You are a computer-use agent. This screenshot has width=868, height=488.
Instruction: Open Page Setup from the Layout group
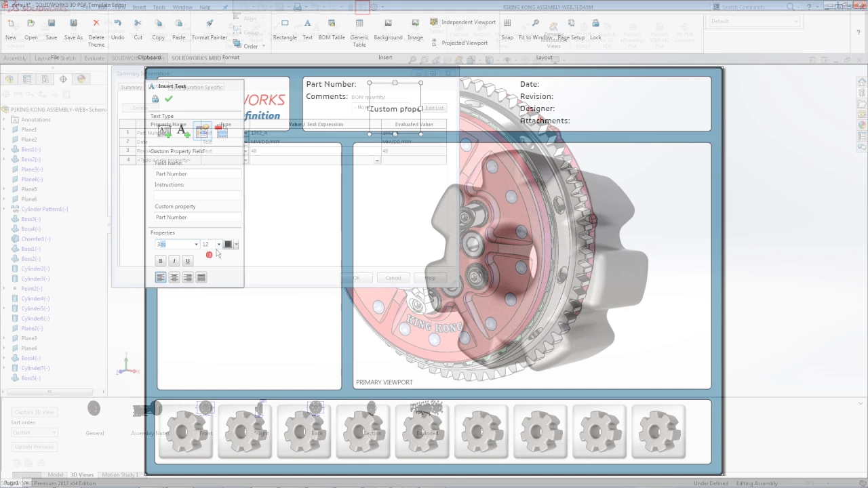tap(571, 29)
